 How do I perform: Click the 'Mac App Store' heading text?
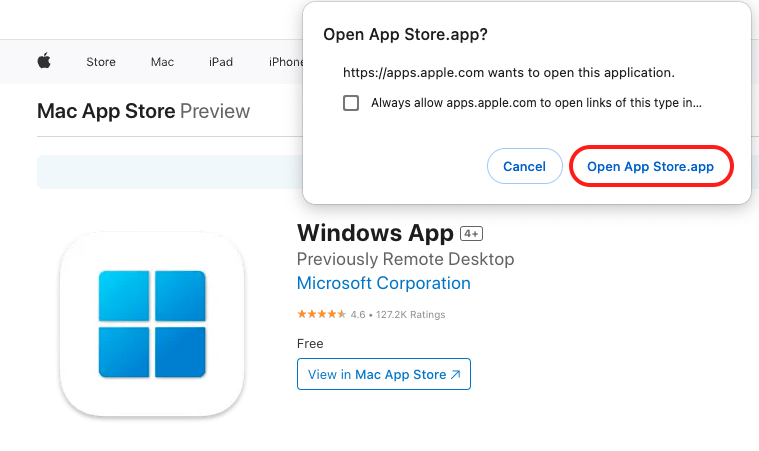106,111
